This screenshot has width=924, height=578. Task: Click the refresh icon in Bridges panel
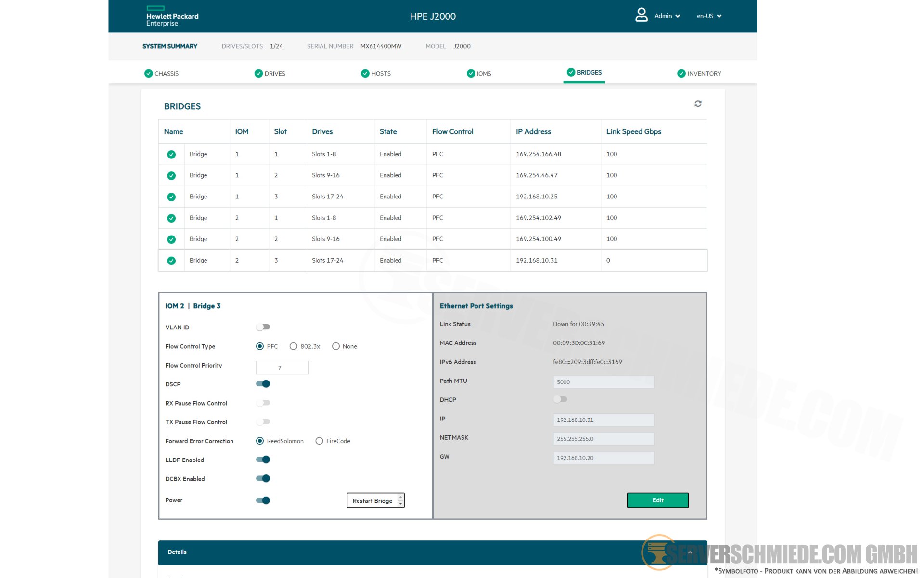[x=698, y=104]
